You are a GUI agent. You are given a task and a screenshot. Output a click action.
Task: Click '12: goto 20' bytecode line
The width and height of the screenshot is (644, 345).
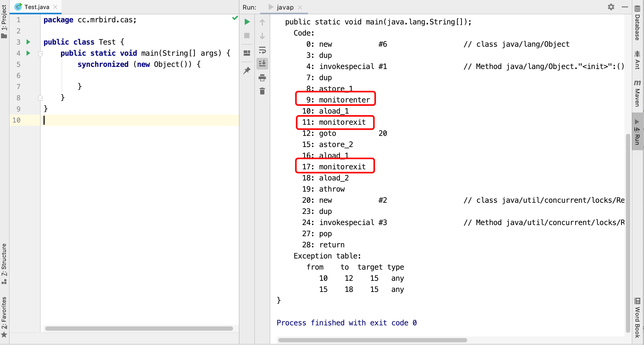coord(345,133)
